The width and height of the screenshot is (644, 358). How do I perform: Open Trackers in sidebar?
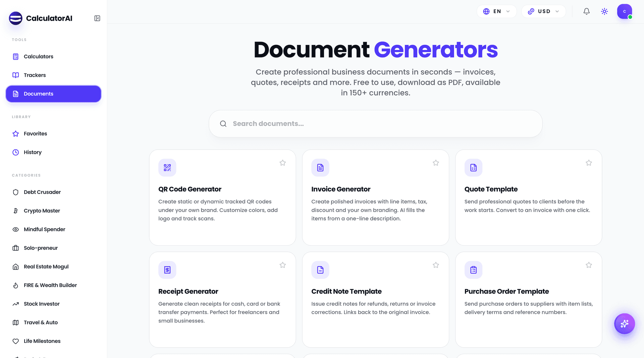point(53,75)
